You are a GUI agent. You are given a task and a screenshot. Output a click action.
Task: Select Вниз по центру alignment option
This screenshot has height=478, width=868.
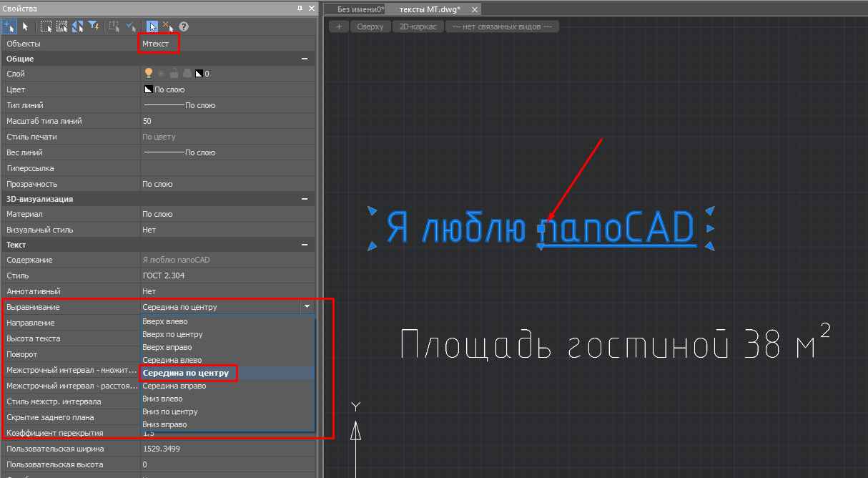click(170, 411)
